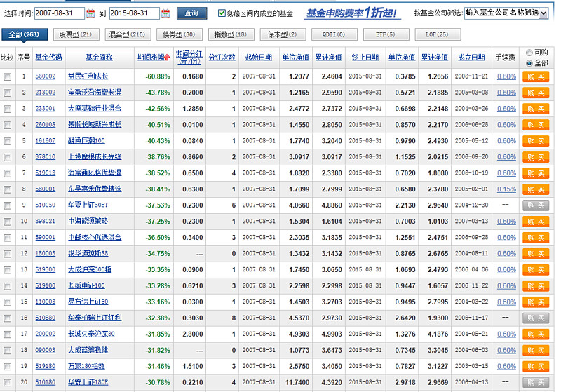Tick the compare checkbox for fund 510180
The height and width of the screenshot is (392, 561).
tap(8, 382)
